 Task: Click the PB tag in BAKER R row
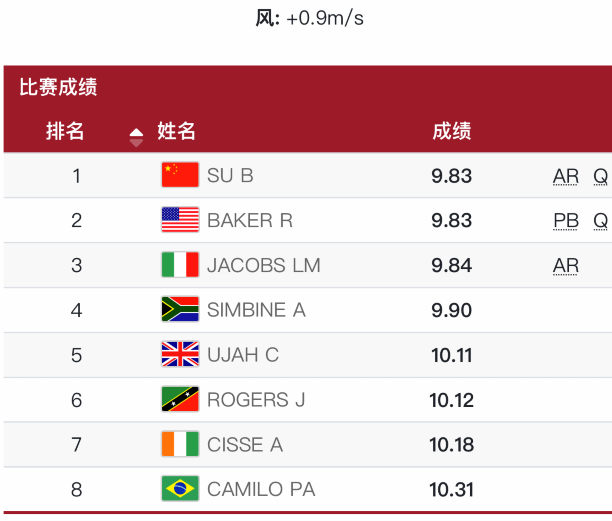[x=566, y=221]
